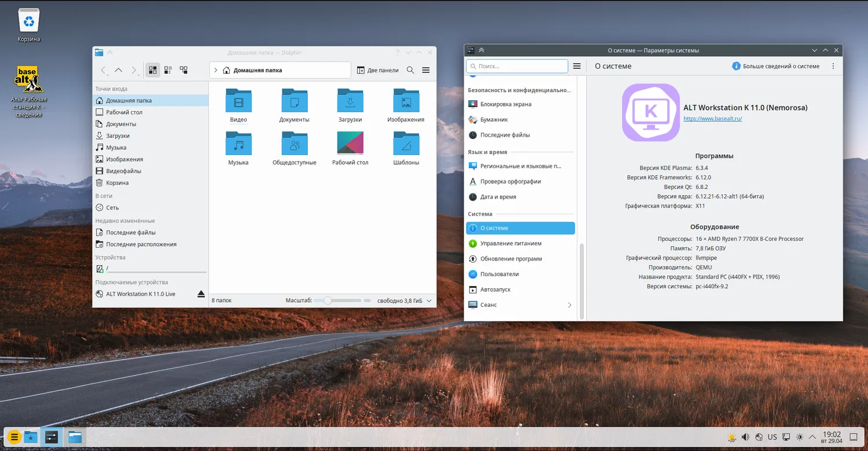Open Видеофайлы in Dolphin sidebar

(x=150, y=171)
